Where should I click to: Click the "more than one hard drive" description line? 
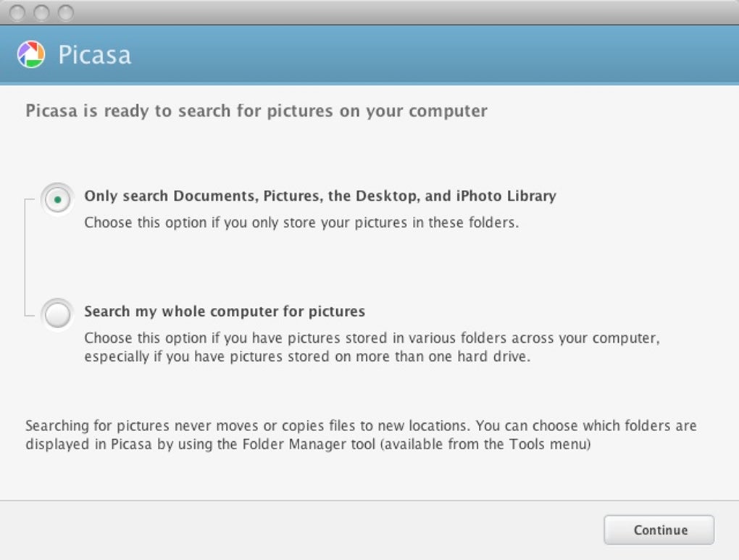click(x=307, y=356)
